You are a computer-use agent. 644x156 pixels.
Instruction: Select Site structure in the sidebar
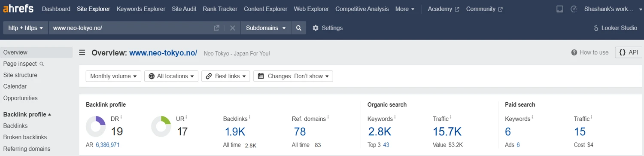tap(20, 75)
